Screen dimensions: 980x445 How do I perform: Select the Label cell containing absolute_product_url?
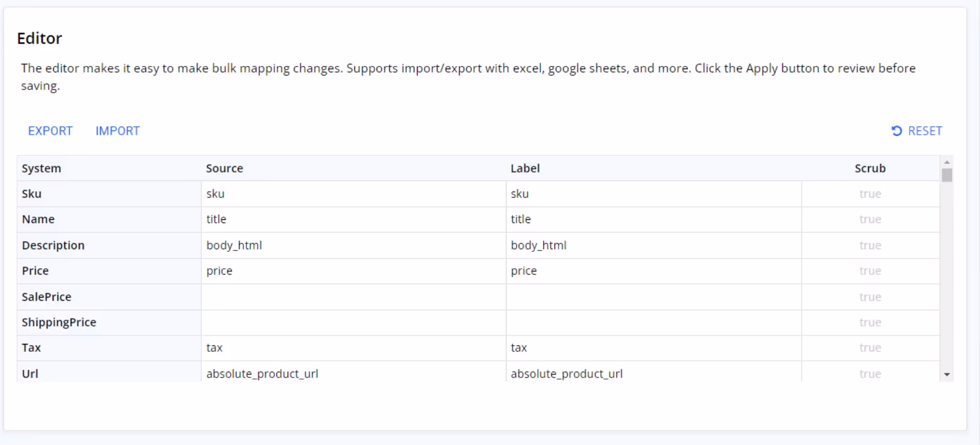click(653, 374)
